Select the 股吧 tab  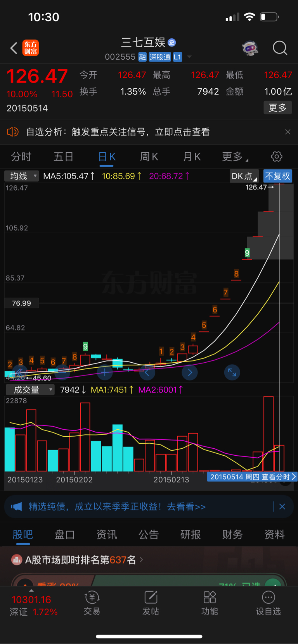pos(23,535)
